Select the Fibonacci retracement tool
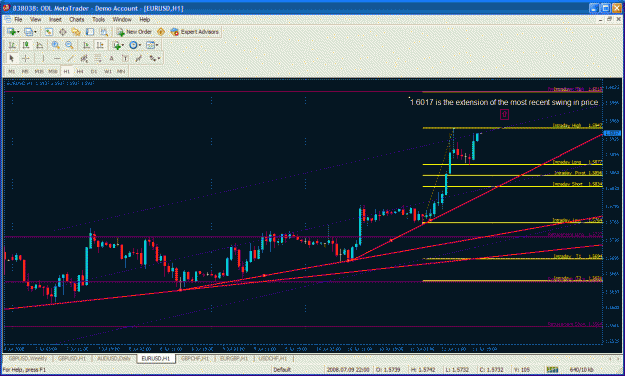This screenshot has width=625, height=376. [x=98, y=58]
